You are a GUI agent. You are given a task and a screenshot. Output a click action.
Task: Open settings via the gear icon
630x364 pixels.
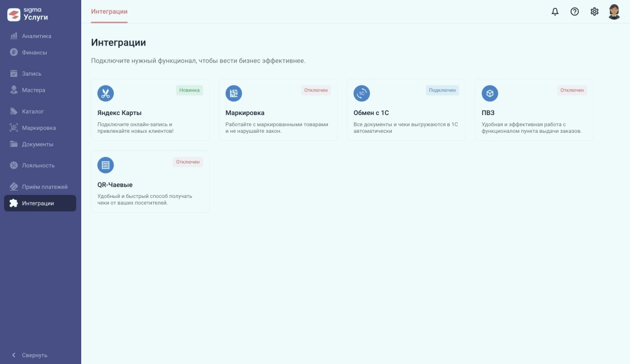coord(594,12)
